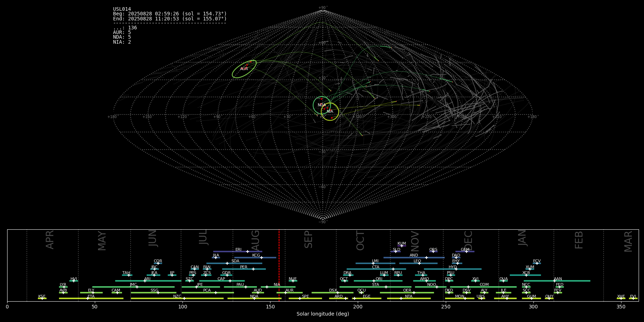The image size is (644, 322).
Task: Select the HYD shower bar in the timeline
Action: tap(453, 269)
